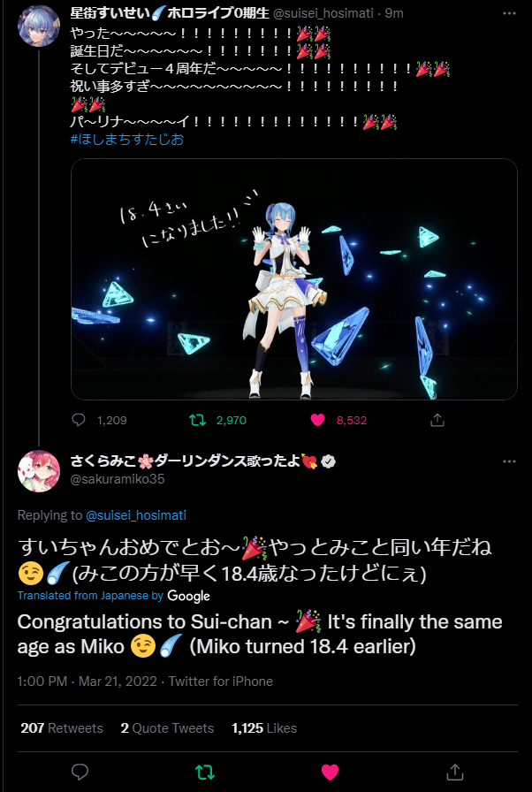Viewport: 532px width, 792px height.
Task: Share Miko's tweet using bottom share icon
Action: (455, 772)
